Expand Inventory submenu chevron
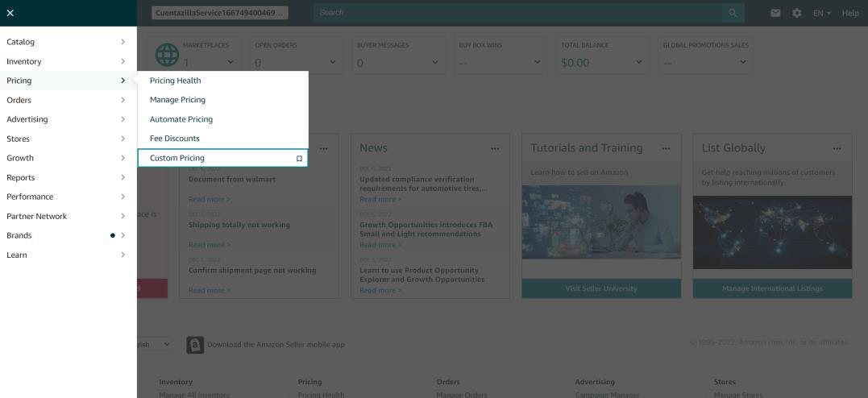The width and height of the screenshot is (868, 398). [123, 61]
